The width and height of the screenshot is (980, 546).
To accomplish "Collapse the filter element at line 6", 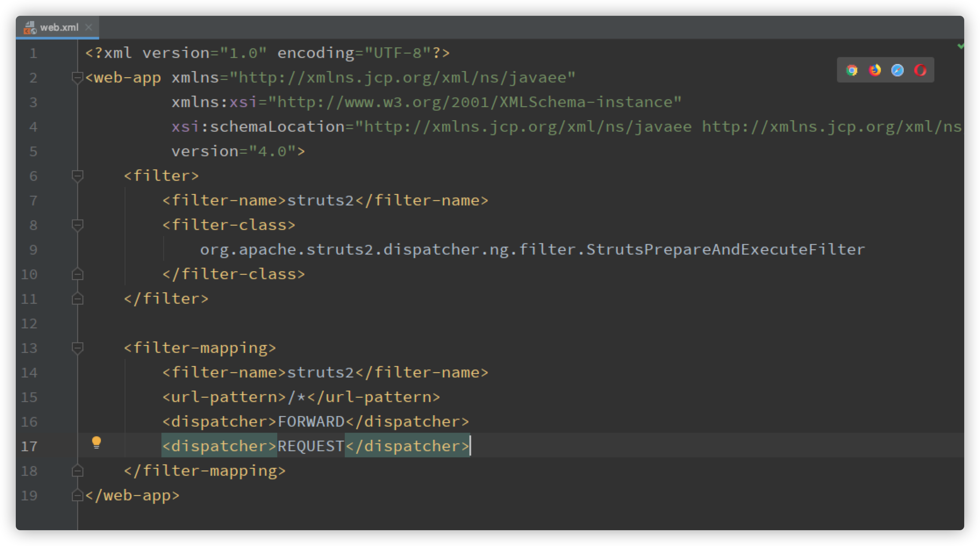I will click(77, 176).
